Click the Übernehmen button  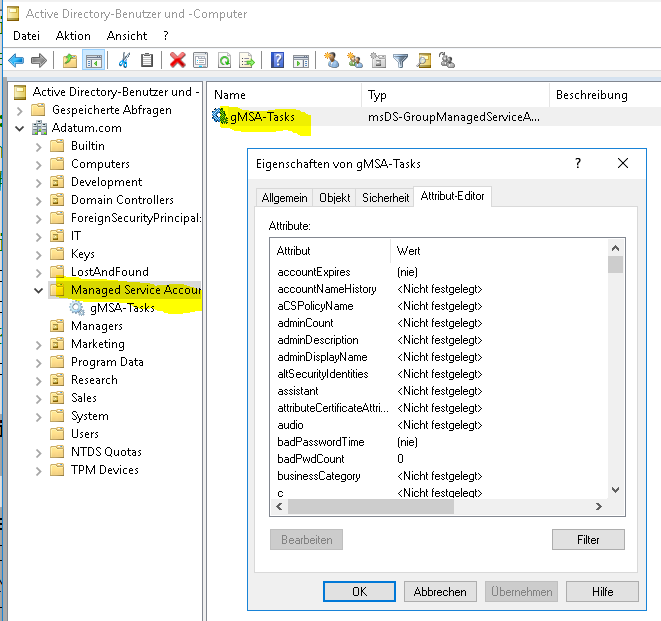(x=521, y=591)
